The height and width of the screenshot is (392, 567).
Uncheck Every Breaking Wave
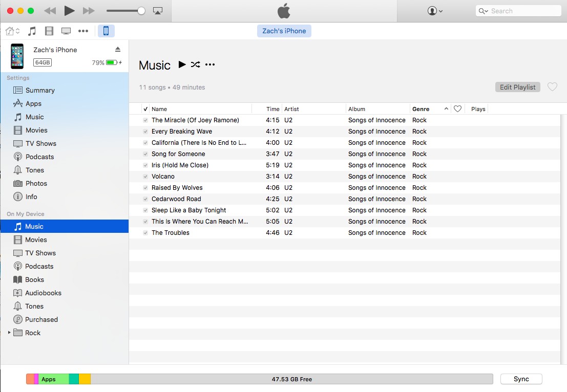(145, 132)
